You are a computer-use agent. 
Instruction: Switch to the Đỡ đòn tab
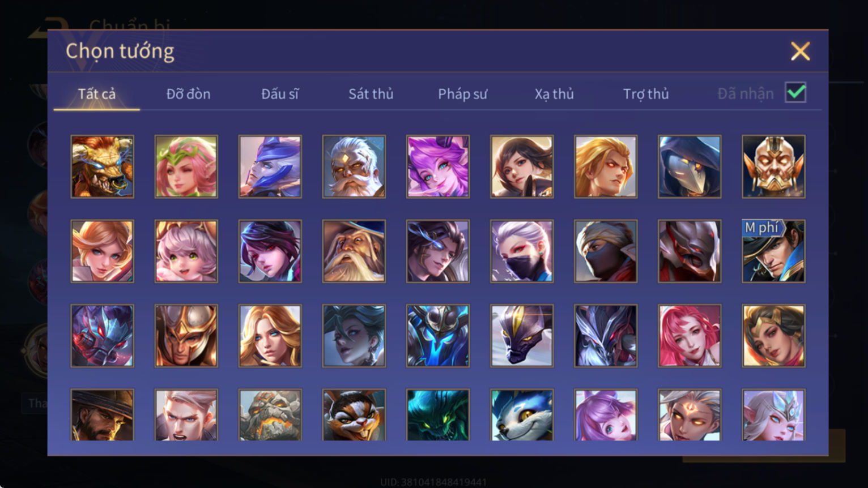tap(188, 94)
